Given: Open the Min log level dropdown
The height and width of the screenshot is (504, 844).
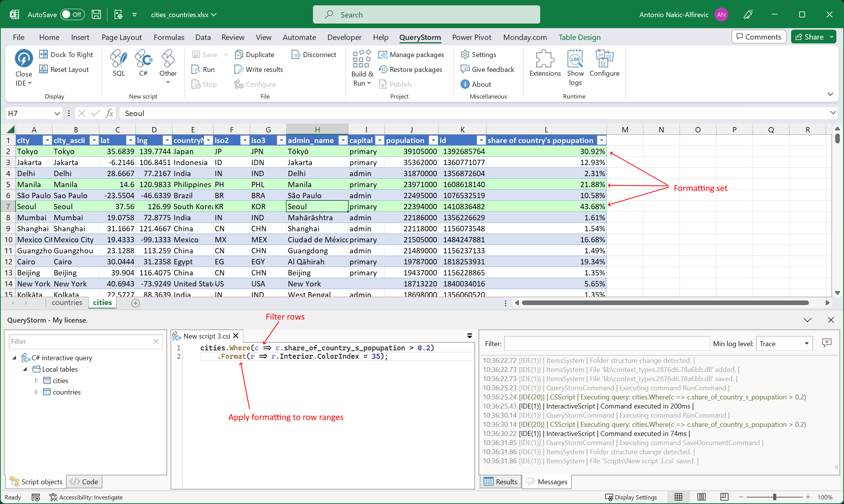Looking at the screenshot, I should (784, 343).
